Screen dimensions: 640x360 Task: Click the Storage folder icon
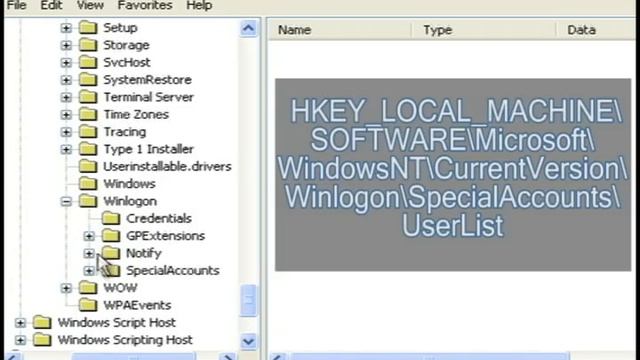[x=88, y=45]
